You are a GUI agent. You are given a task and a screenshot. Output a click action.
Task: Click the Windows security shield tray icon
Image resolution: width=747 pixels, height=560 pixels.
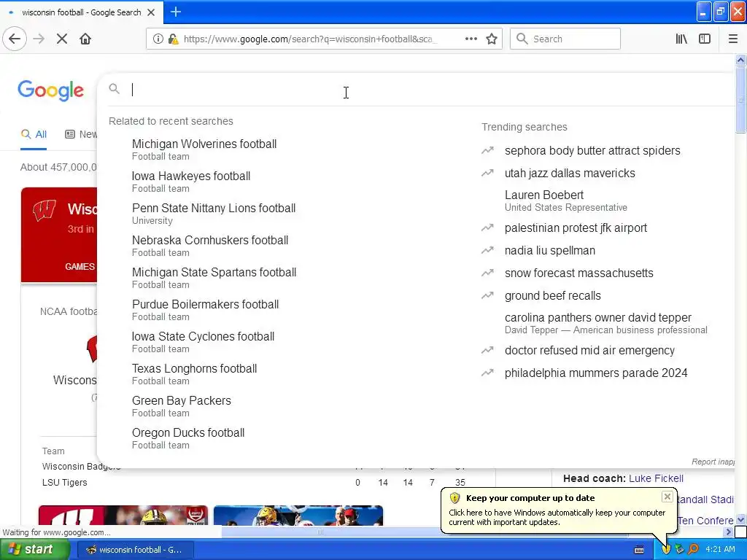(666, 549)
